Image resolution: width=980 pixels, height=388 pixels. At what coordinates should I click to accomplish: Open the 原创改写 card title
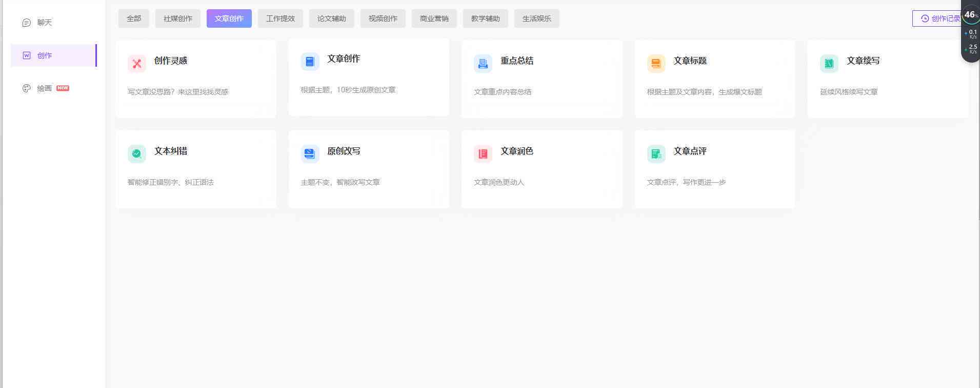tap(344, 151)
